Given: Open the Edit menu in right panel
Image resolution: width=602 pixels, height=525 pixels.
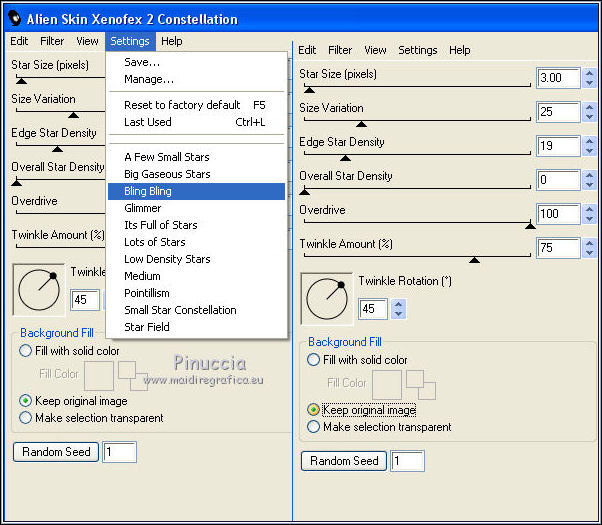Looking at the screenshot, I should tap(307, 50).
